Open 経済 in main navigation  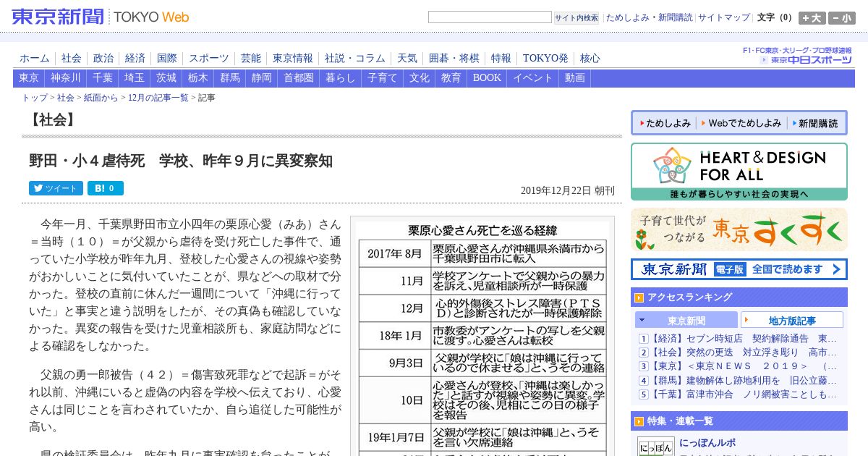click(135, 58)
